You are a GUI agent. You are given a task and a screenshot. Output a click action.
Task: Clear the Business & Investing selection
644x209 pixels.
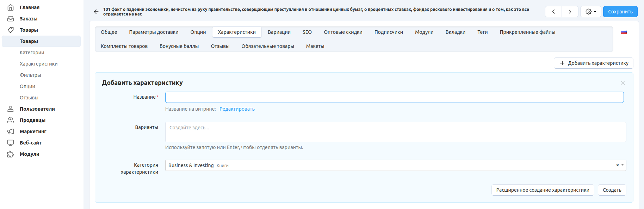point(617,165)
